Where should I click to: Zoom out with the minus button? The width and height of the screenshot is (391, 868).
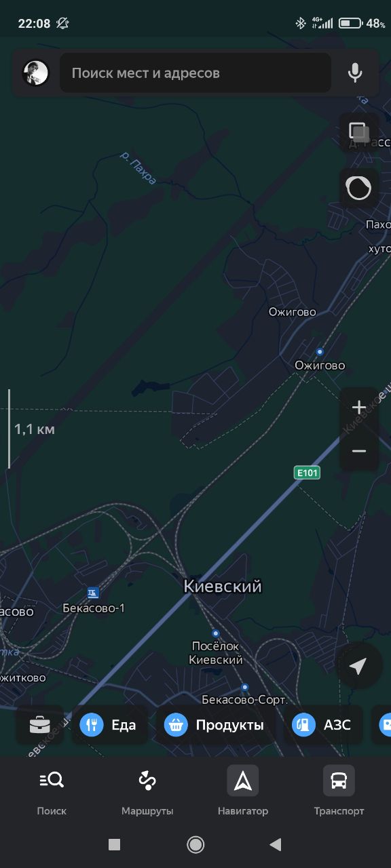359,451
